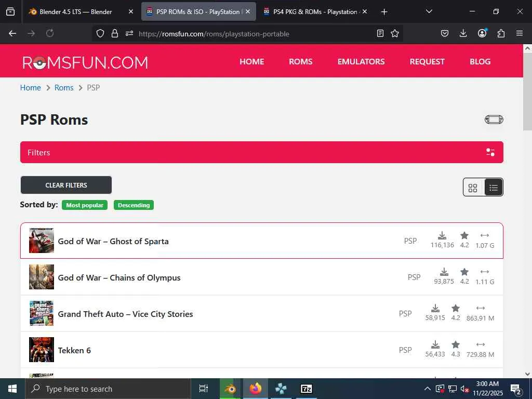Open God of War – Chains of Olympus

(x=119, y=277)
